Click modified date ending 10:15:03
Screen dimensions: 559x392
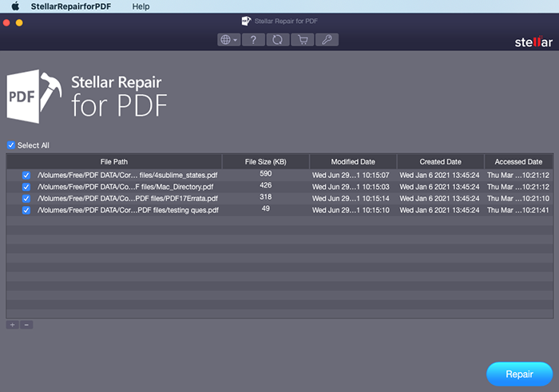pyautogui.click(x=351, y=187)
